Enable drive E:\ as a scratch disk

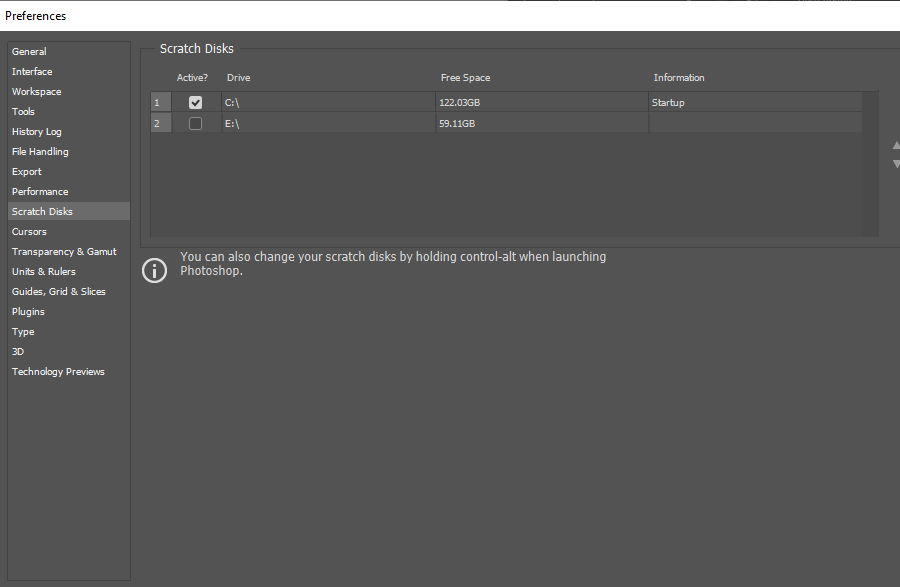tap(195, 123)
